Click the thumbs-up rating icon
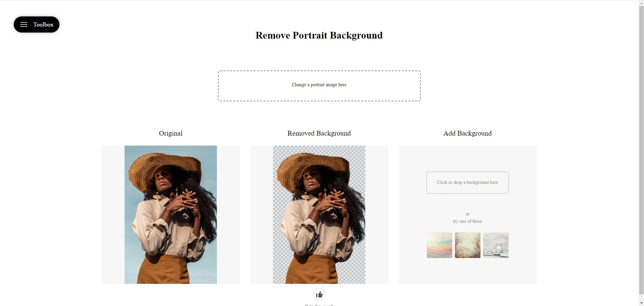The image size is (644, 306). pyautogui.click(x=319, y=295)
